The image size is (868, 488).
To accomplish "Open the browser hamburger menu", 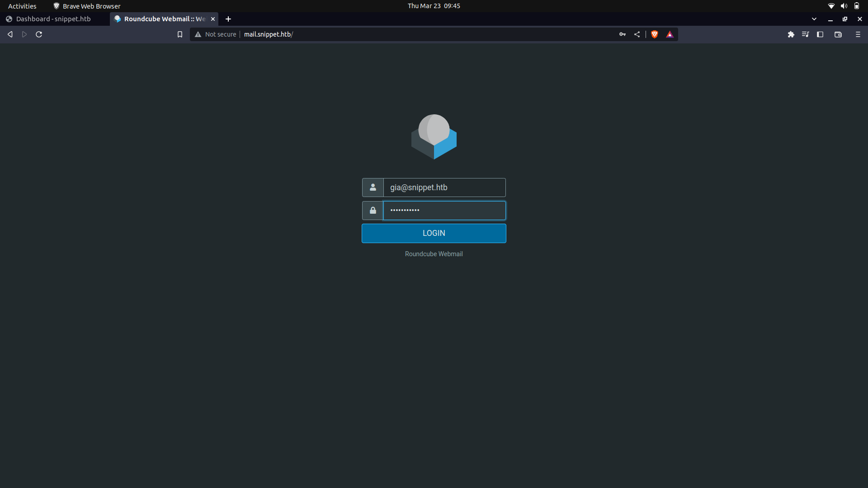I will 858,34.
